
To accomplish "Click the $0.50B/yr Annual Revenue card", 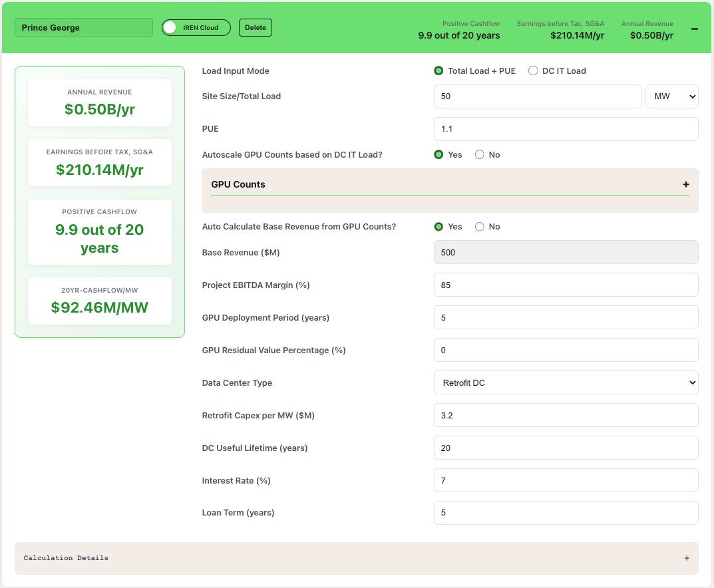I will pos(100,103).
